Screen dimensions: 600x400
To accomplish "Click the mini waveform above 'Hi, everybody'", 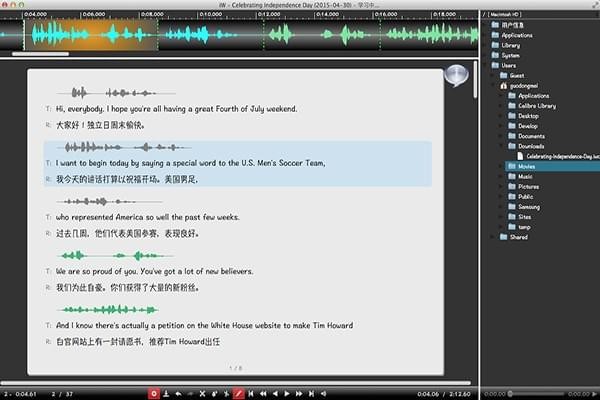I will click(116, 93).
